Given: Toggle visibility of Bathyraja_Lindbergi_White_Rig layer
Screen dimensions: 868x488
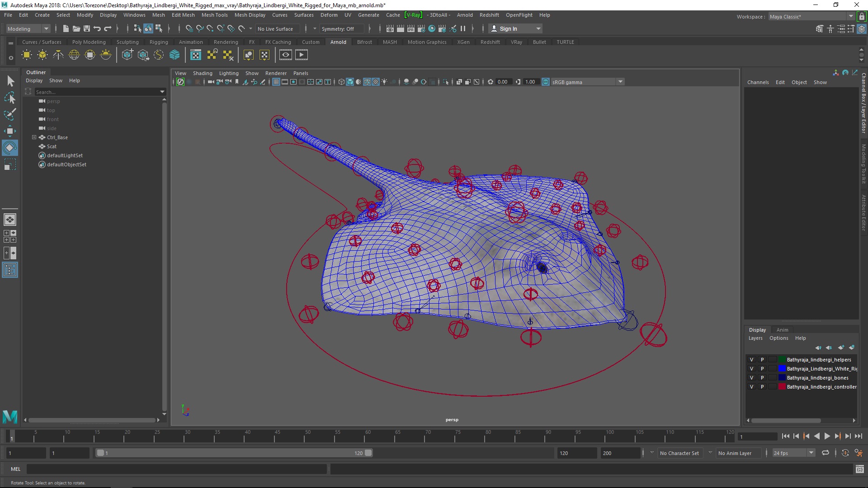Looking at the screenshot, I should 751,369.
